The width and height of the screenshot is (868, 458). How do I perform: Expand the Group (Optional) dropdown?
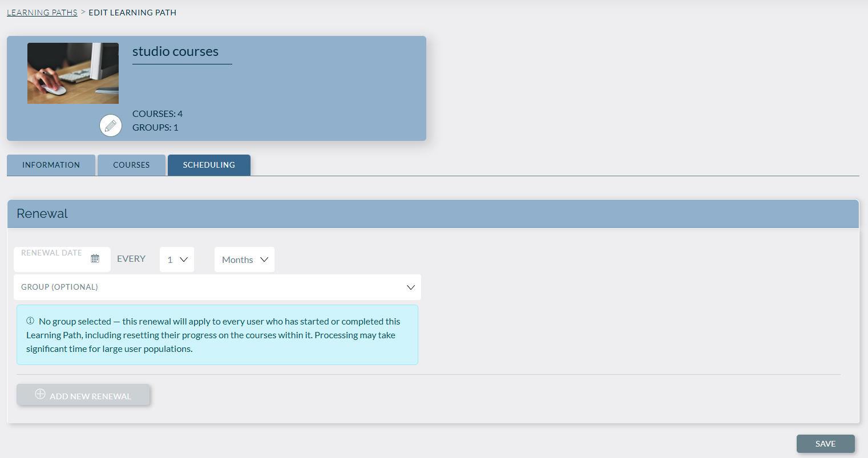click(x=217, y=287)
